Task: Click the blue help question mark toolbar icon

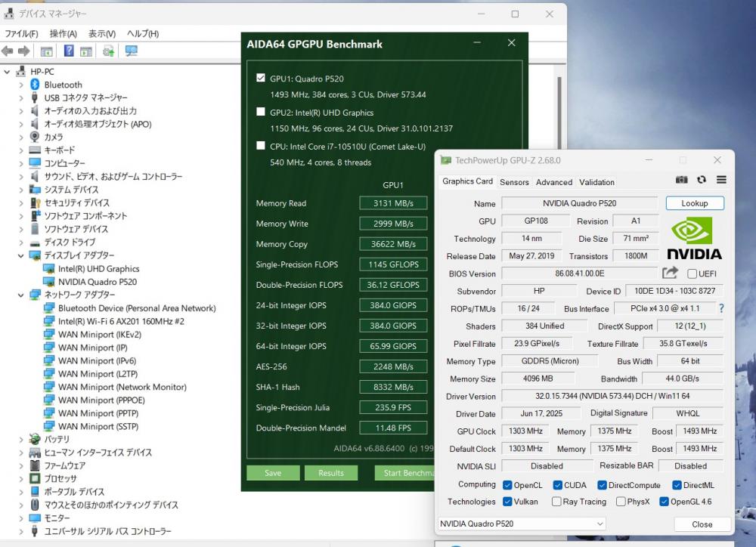Action: [69, 51]
